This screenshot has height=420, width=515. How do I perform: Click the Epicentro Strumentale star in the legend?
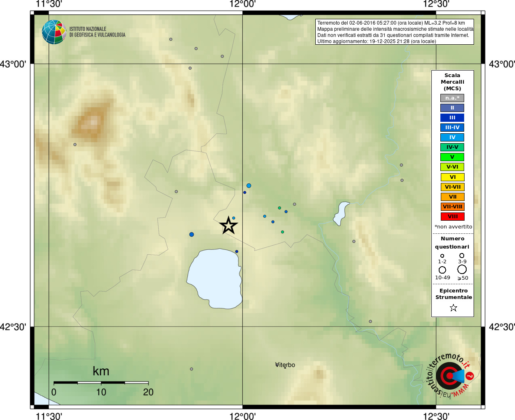click(453, 308)
